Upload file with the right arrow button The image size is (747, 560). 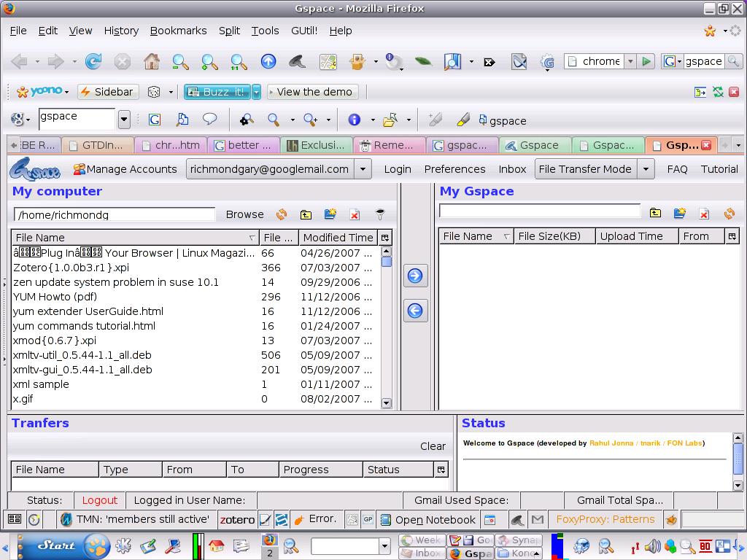coord(415,276)
